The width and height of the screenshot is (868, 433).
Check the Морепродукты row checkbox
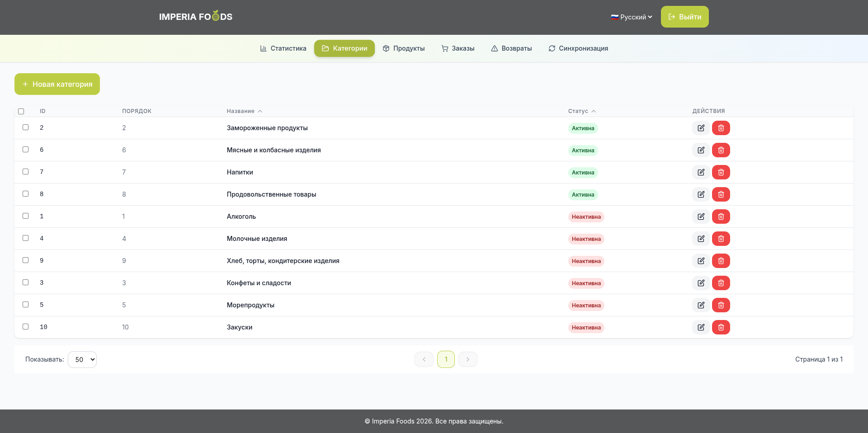[x=26, y=305]
